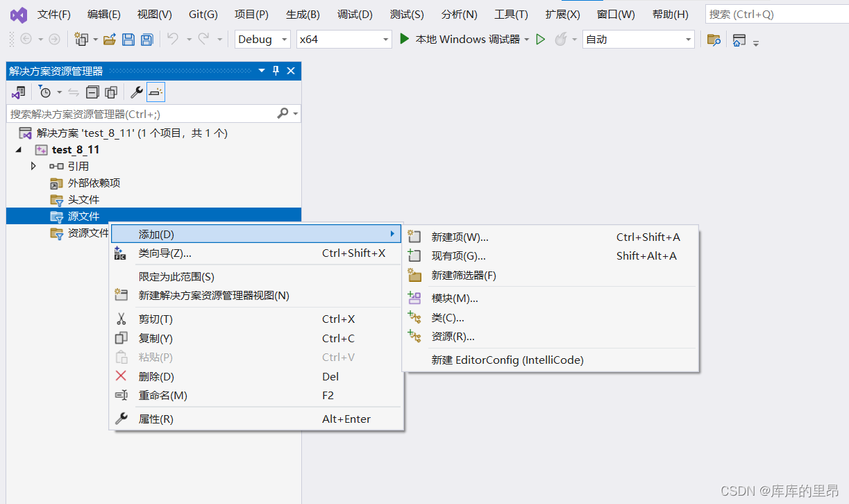Click the Solution Explorer search field
Screen dimensions: 849x504
[142, 114]
